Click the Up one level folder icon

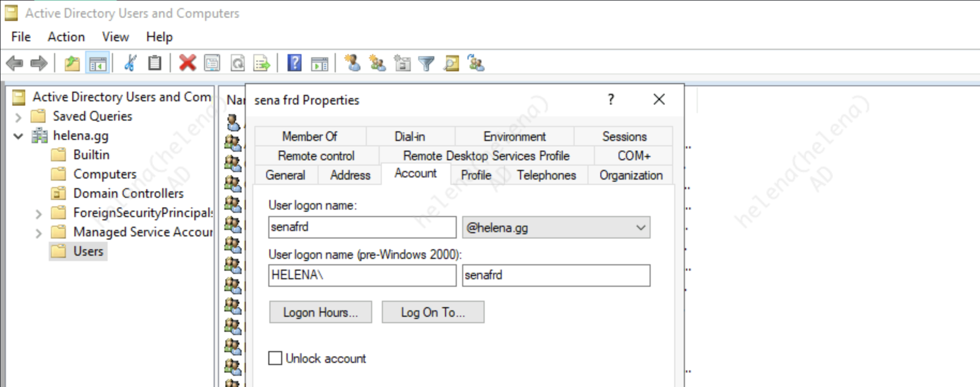tap(72, 64)
